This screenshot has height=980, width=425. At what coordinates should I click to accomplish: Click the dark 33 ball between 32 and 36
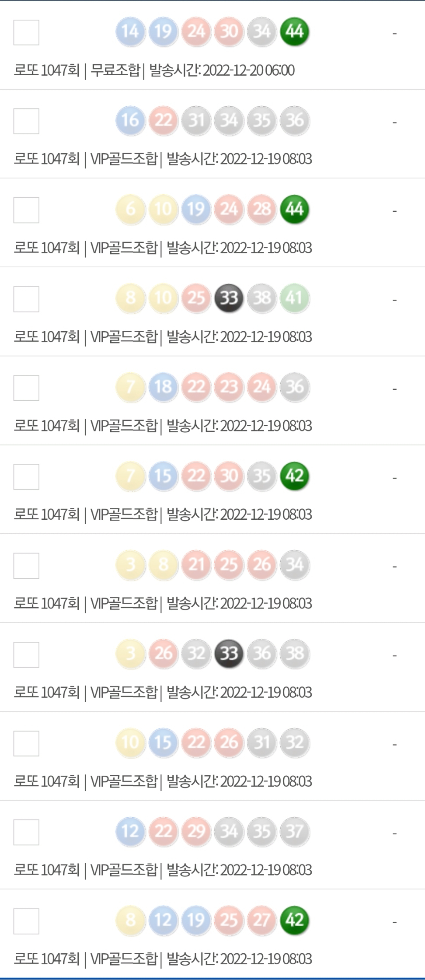229,654
